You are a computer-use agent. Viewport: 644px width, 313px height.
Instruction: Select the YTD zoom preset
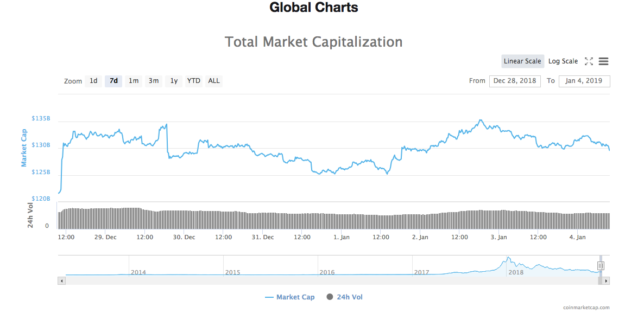point(193,80)
